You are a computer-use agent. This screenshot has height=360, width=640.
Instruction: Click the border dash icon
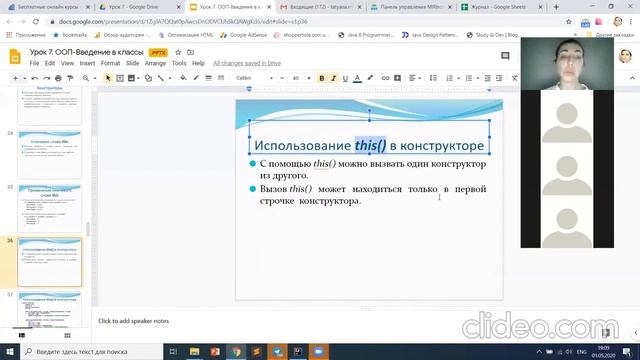(x=221, y=78)
